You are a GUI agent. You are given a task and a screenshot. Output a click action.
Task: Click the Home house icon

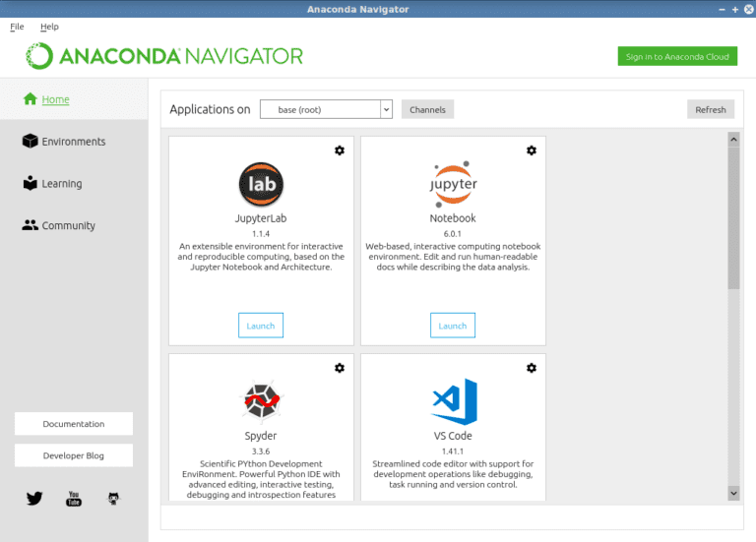pos(31,98)
